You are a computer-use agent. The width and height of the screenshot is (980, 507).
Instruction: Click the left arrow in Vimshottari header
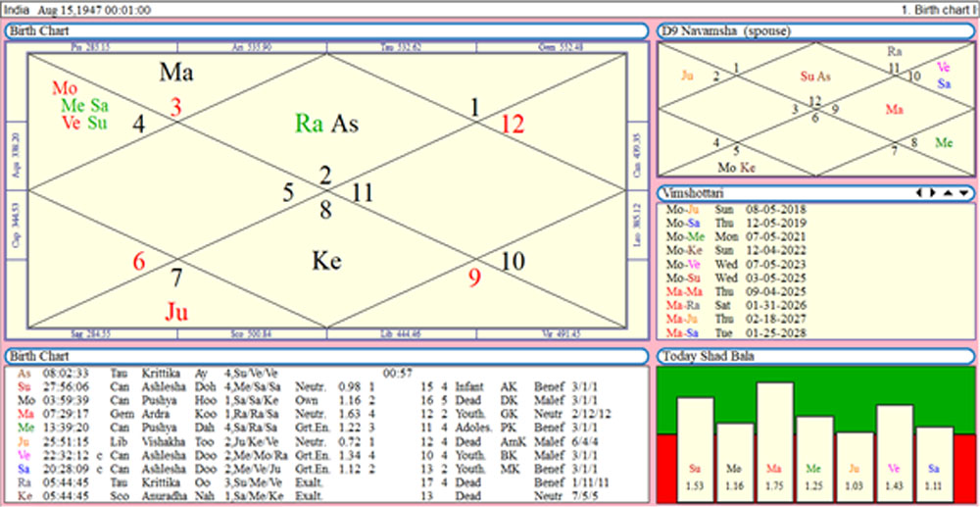(x=919, y=193)
